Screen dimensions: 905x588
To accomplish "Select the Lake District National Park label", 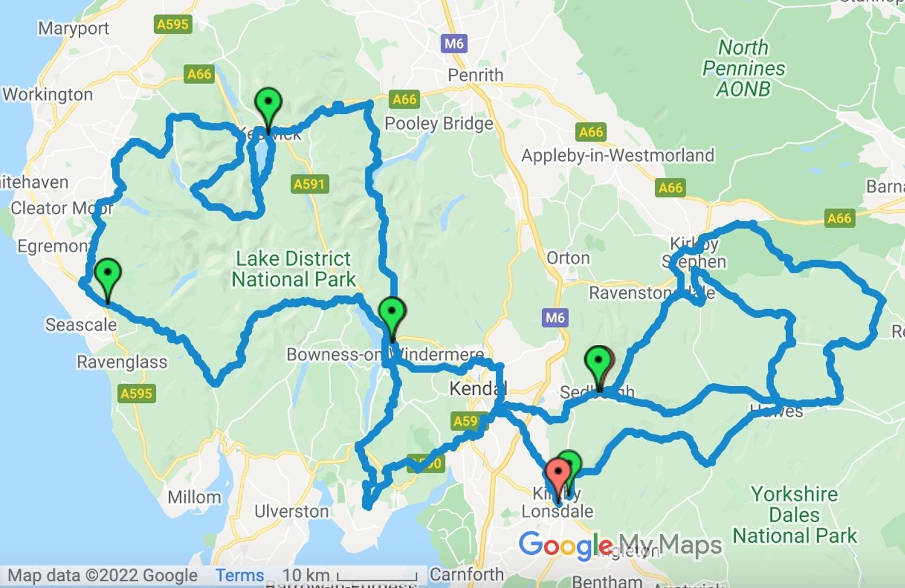I will tap(293, 269).
